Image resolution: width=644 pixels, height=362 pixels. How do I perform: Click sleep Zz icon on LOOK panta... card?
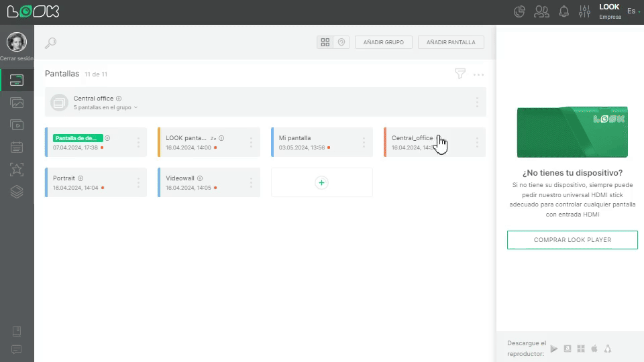pyautogui.click(x=213, y=138)
